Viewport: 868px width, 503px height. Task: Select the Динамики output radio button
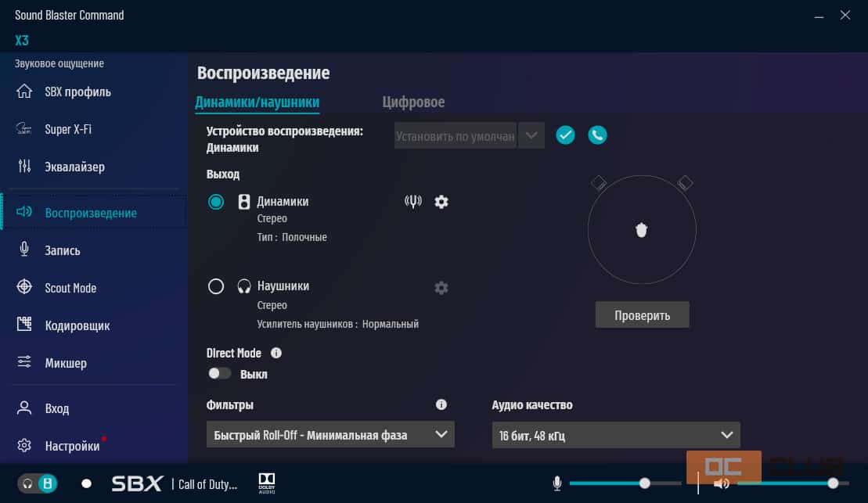[216, 202]
